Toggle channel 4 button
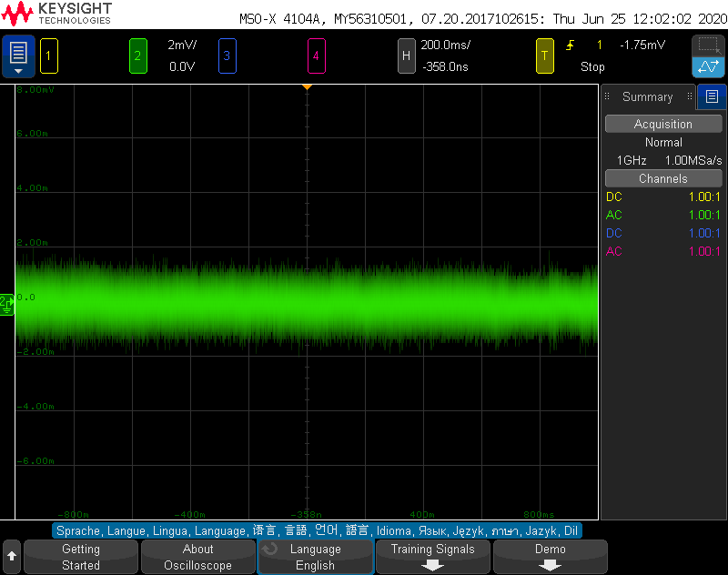The width and height of the screenshot is (728, 575). pos(316,56)
